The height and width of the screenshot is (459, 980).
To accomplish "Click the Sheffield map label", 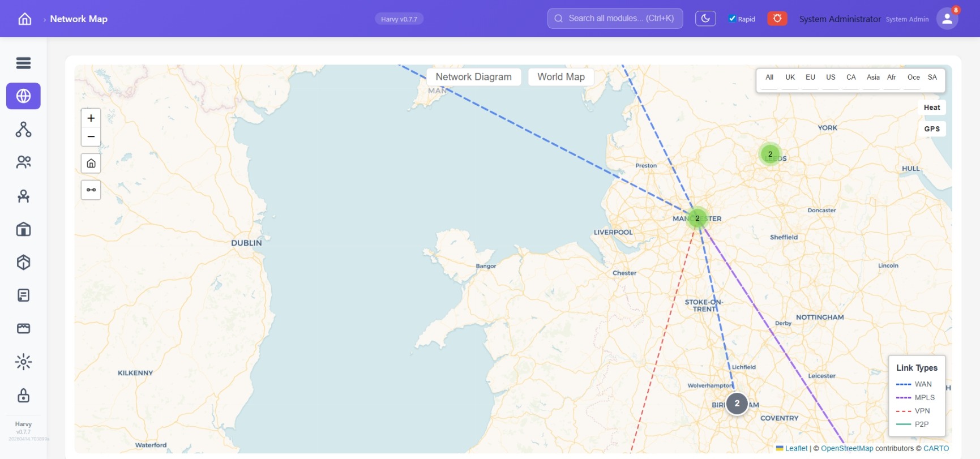I will pos(784,237).
